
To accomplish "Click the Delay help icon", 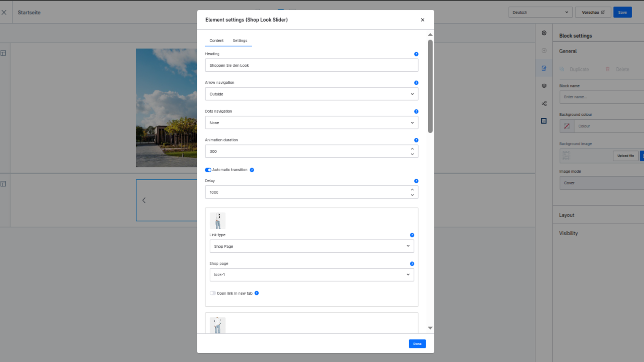I will tap(416, 181).
